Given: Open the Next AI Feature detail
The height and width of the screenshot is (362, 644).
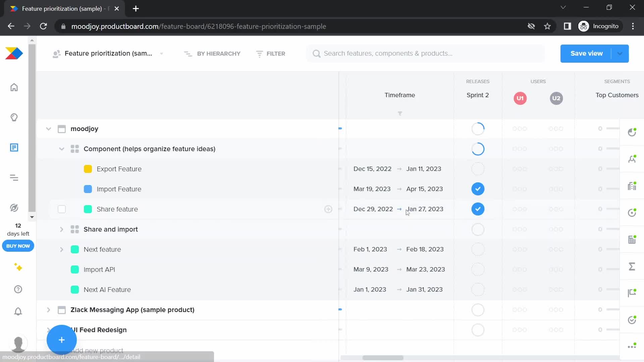Looking at the screenshot, I should coord(107,290).
